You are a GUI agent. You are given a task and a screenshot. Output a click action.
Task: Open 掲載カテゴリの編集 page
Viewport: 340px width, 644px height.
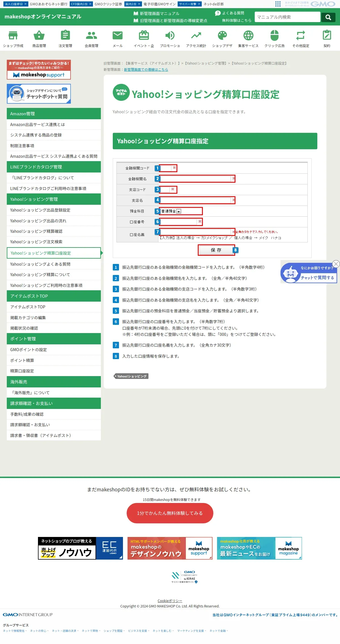(54, 318)
